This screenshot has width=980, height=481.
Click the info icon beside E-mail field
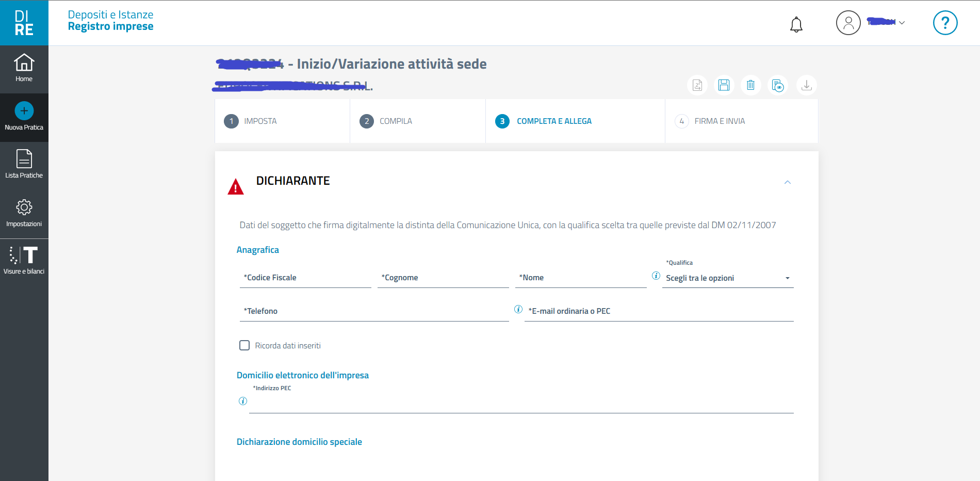(x=518, y=309)
